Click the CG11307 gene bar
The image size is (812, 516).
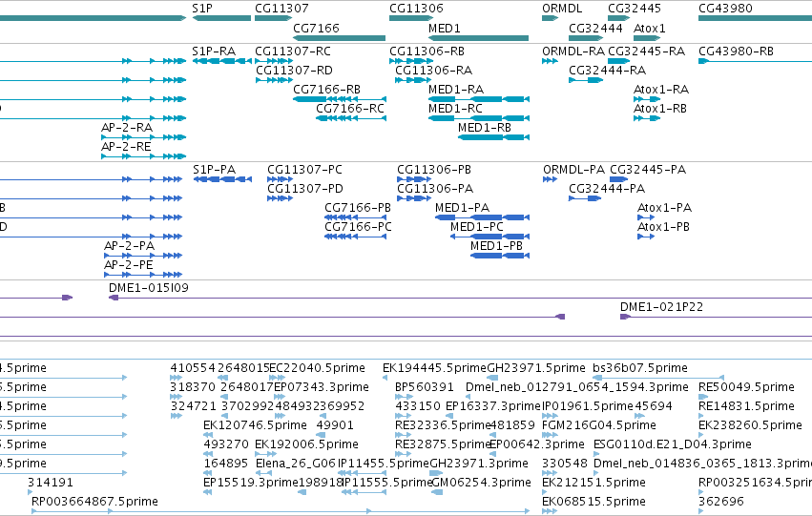click(274, 18)
